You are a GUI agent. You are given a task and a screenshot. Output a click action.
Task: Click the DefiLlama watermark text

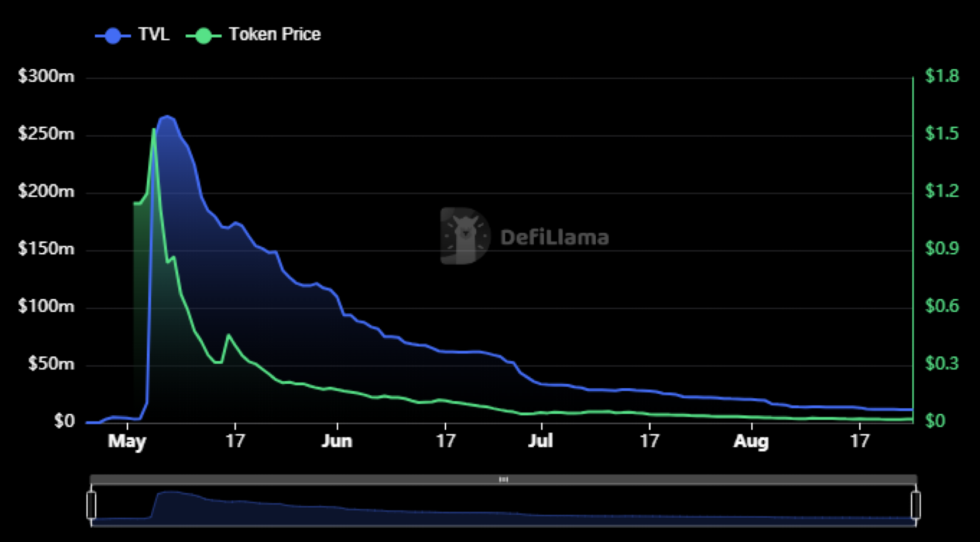[x=555, y=237]
